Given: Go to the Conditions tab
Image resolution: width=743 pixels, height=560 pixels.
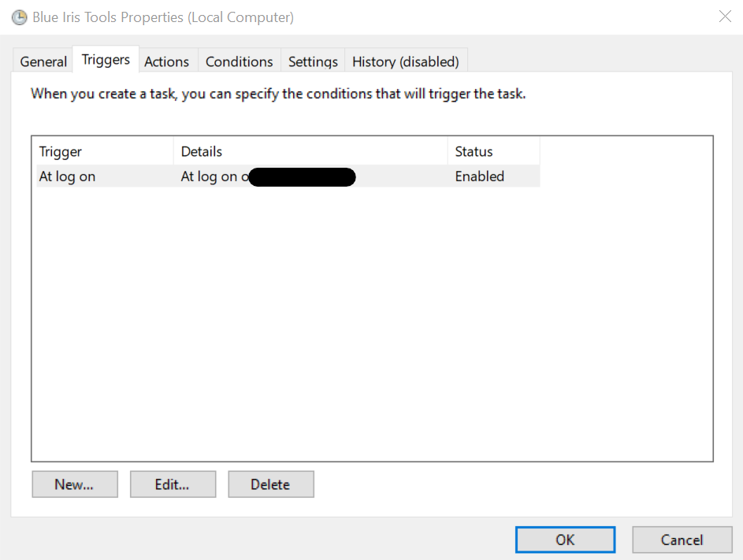Looking at the screenshot, I should click(239, 61).
